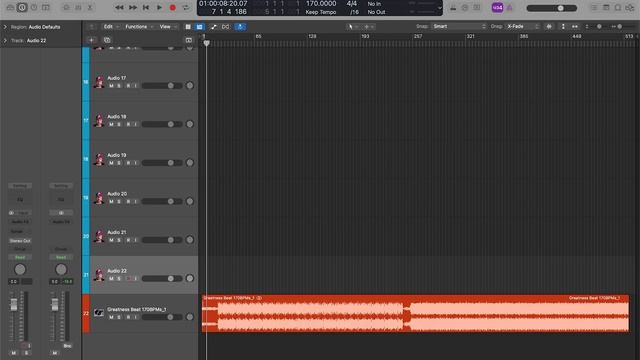Click the Bnc bounce button

pyautogui.click(x=67, y=346)
